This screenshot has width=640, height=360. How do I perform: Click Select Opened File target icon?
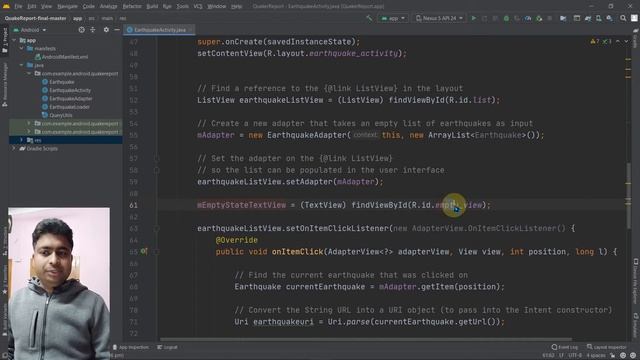click(x=82, y=30)
